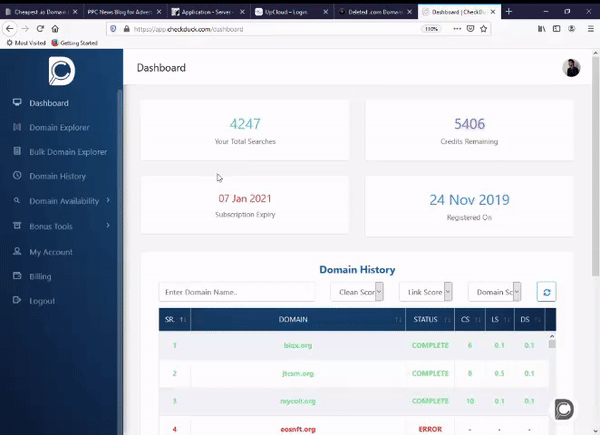Viewport: 600px width, 435px height.
Task: Log out via the Logout link
Action: 42,301
